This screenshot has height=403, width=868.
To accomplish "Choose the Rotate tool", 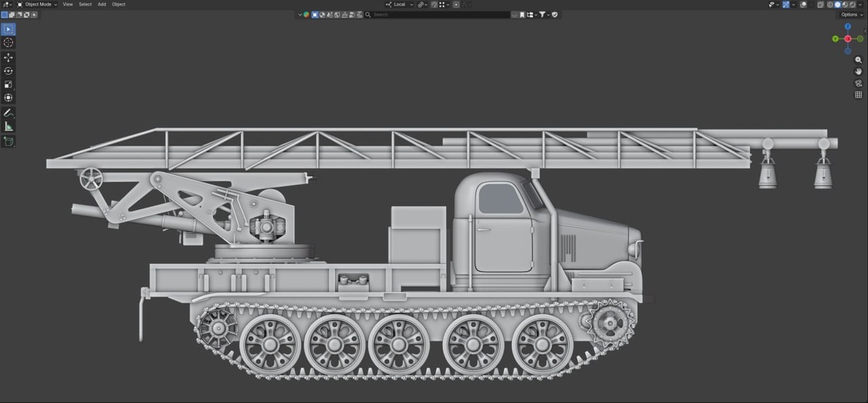I will click(x=8, y=71).
